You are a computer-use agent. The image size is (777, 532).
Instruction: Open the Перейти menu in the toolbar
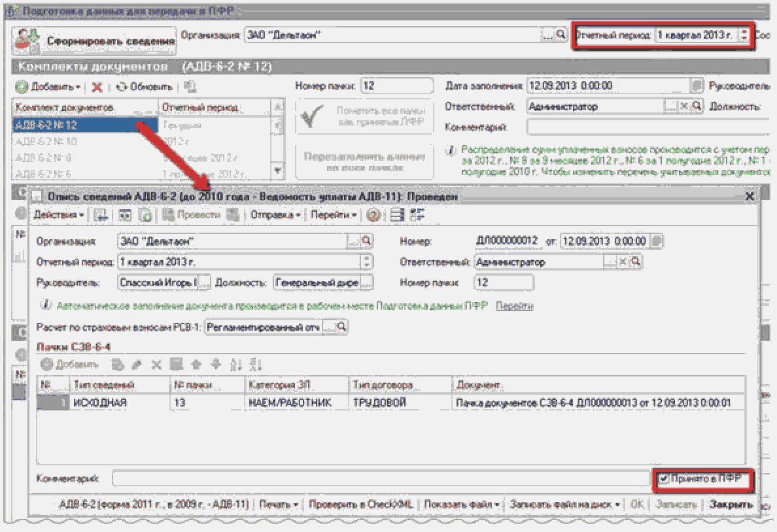point(334,214)
